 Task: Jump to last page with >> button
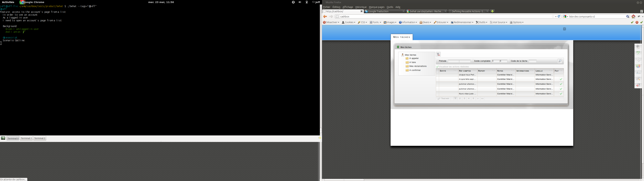pyautogui.click(x=482, y=99)
